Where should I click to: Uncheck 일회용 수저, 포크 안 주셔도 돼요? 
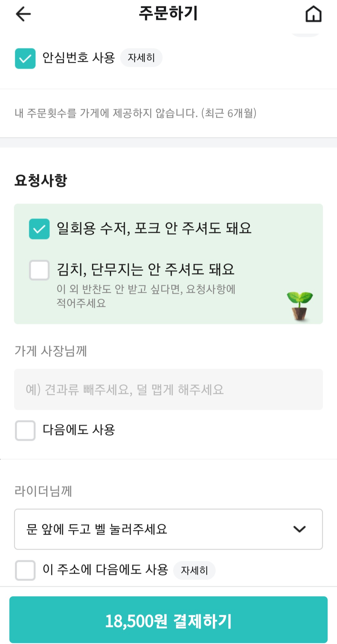point(39,229)
